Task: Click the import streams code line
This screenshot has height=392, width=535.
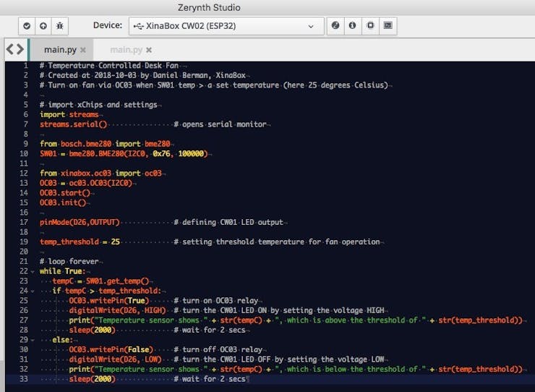Action: point(69,114)
